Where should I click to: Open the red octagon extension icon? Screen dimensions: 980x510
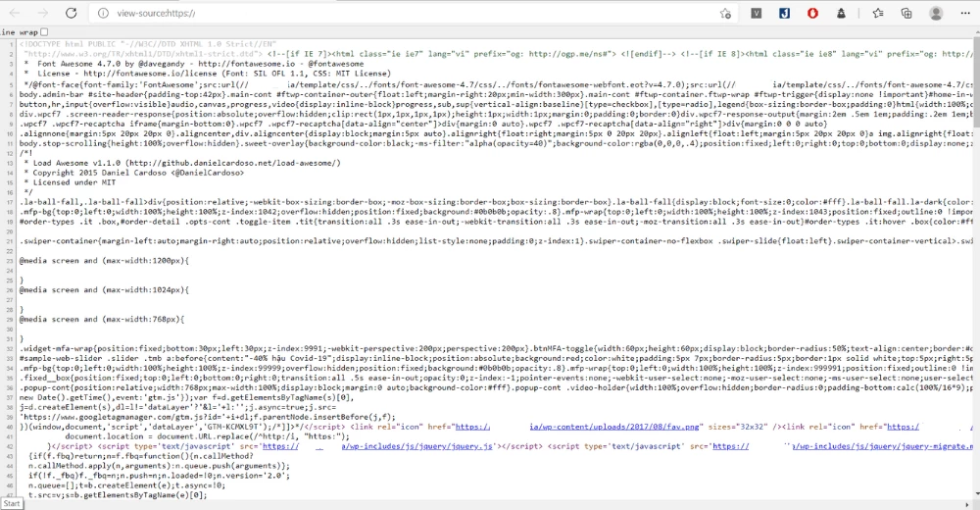pyautogui.click(x=812, y=13)
